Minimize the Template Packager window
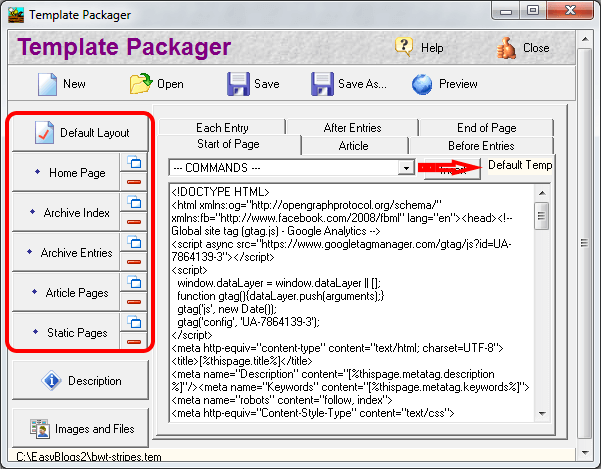The image size is (601, 469). click(506, 11)
